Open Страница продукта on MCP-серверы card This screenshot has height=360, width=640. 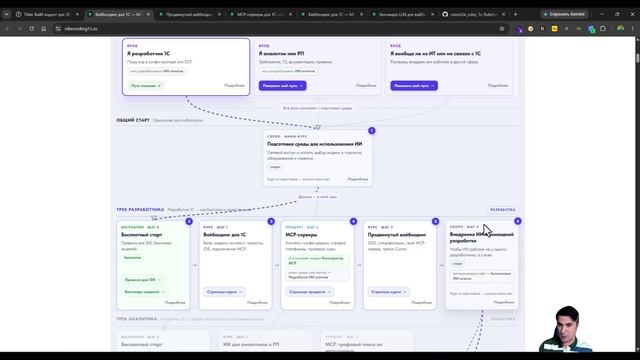[310, 292]
